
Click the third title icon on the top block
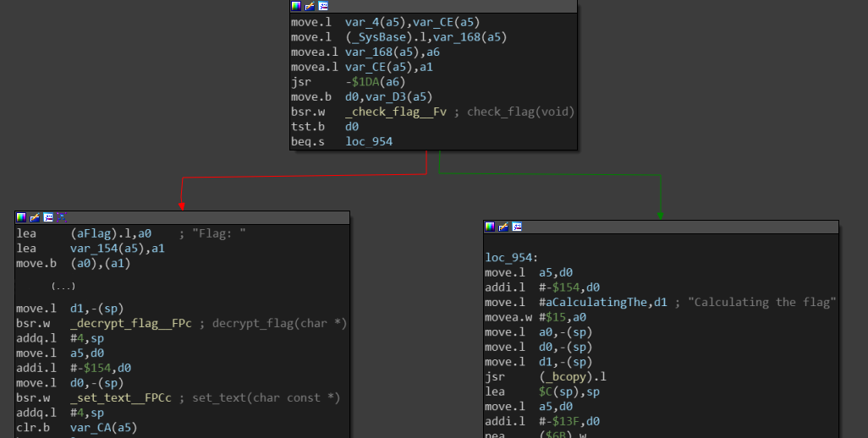point(322,6)
